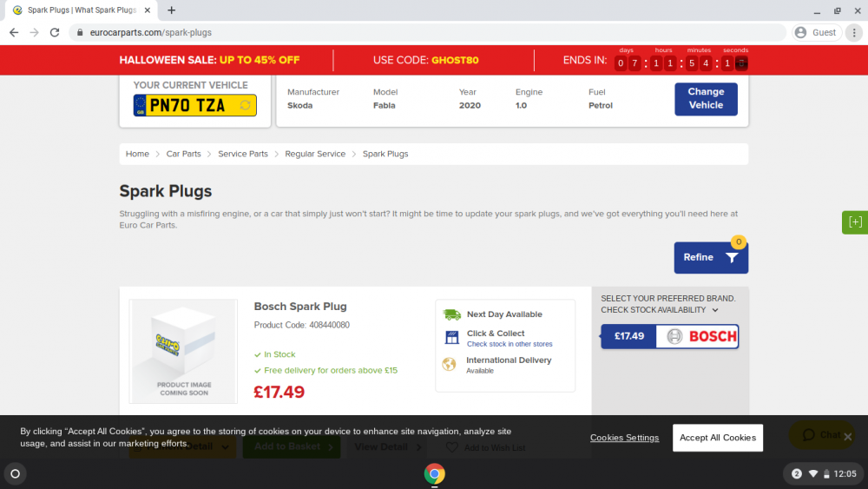Open the Bosch Spark Plug title
This screenshot has width=868, height=489.
click(x=300, y=307)
